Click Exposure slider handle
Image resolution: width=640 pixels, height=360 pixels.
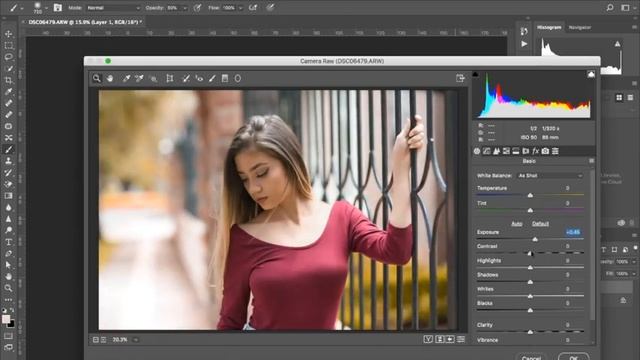[535, 239]
